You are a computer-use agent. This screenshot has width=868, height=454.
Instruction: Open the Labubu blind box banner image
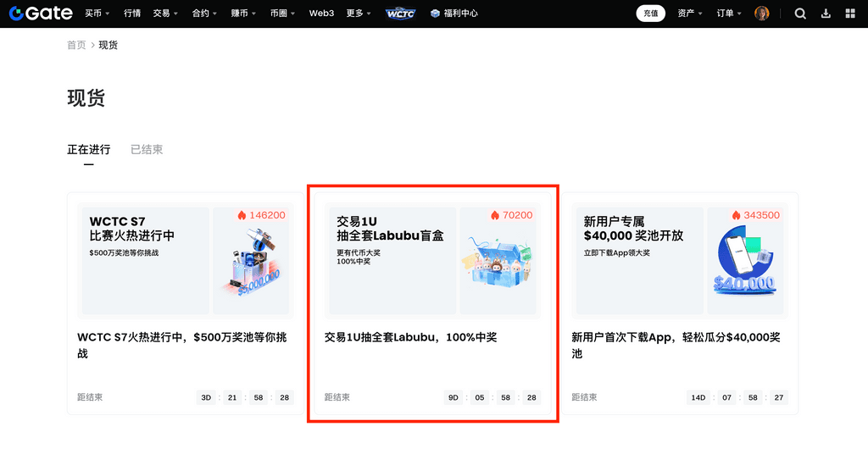pyautogui.click(x=432, y=261)
